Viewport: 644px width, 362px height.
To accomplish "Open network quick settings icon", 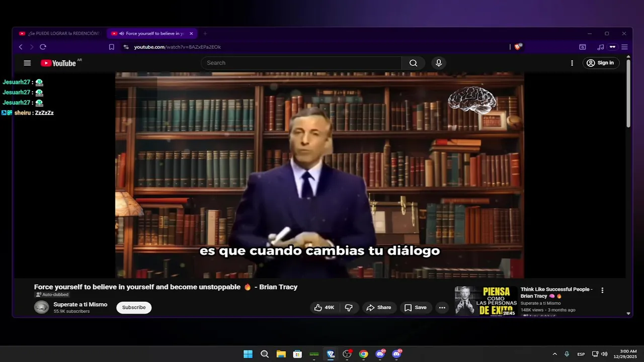I will (x=595, y=354).
